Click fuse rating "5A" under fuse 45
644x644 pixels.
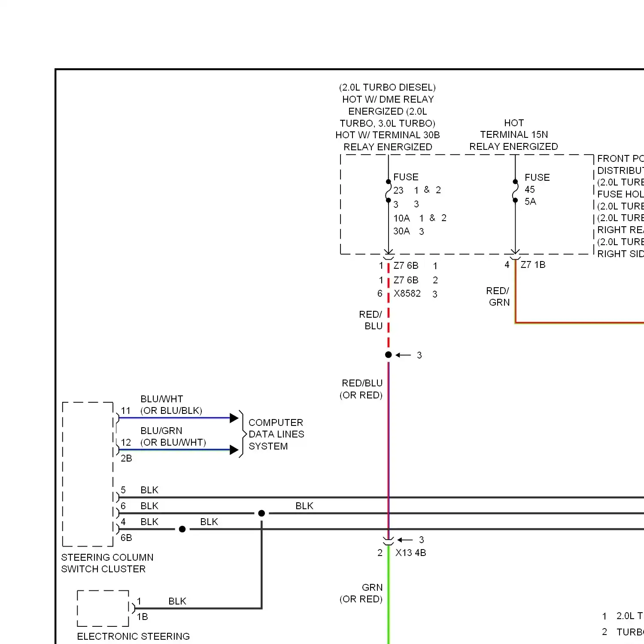(530, 201)
